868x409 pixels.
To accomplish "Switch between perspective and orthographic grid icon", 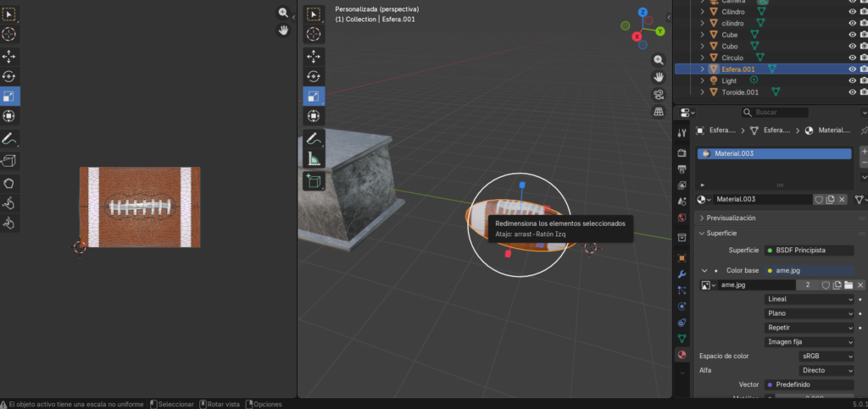I will (x=659, y=112).
